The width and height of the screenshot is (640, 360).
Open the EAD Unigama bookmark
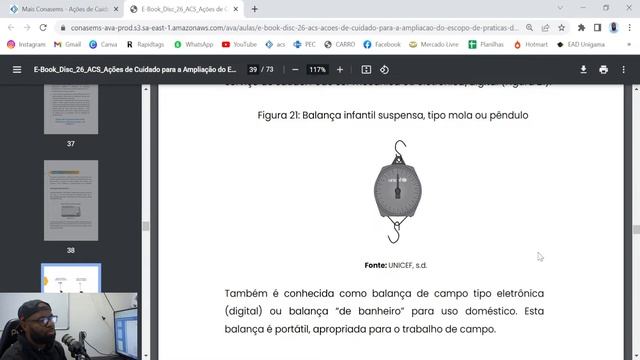[x=581, y=44]
